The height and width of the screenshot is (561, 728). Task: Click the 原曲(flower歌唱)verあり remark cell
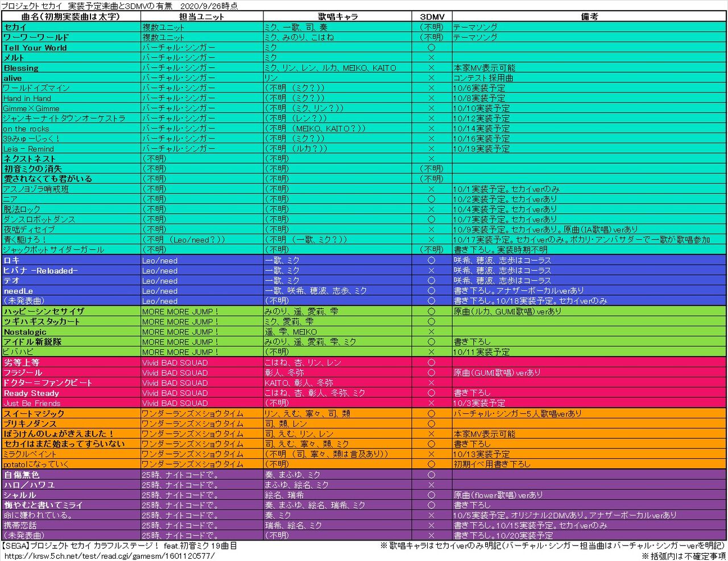pos(589,495)
